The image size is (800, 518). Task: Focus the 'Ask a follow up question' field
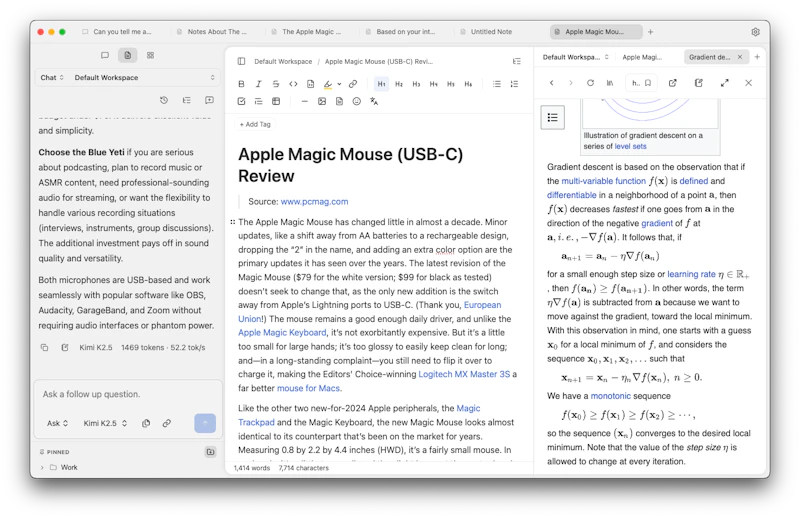coord(128,394)
